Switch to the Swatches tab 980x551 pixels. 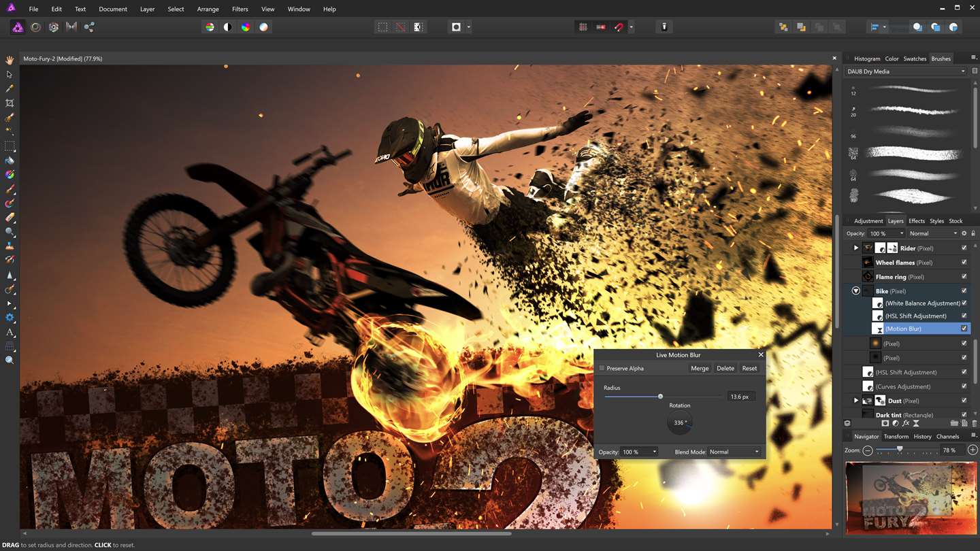point(915,59)
